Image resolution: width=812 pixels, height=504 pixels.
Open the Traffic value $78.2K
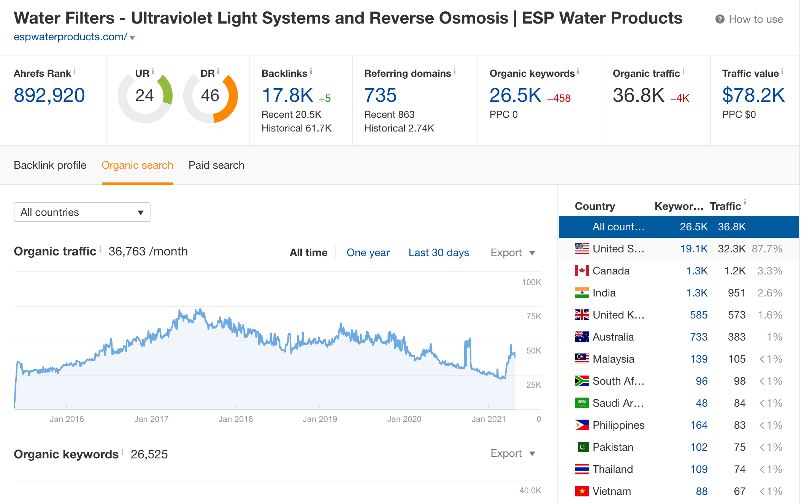coord(753,95)
